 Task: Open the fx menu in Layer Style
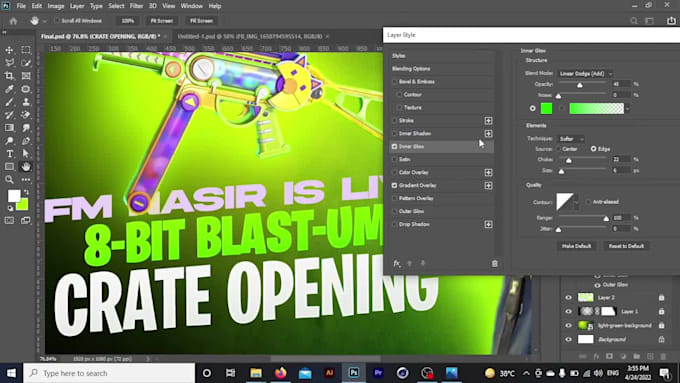click(396, 263)
